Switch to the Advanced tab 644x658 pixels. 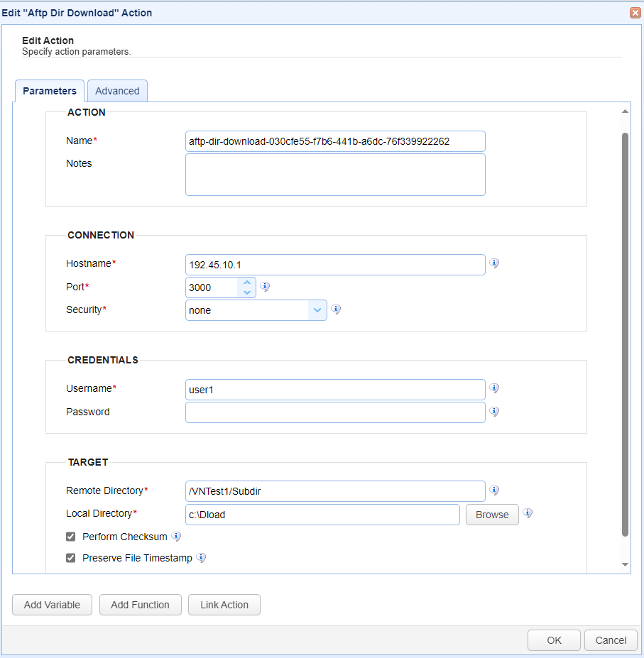[117, 91]
